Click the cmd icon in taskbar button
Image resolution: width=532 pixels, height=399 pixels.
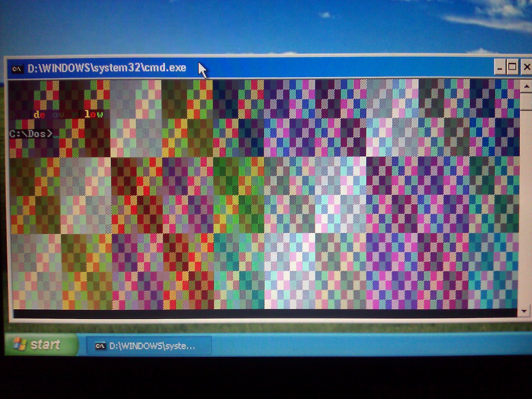[x=100, y=346]
